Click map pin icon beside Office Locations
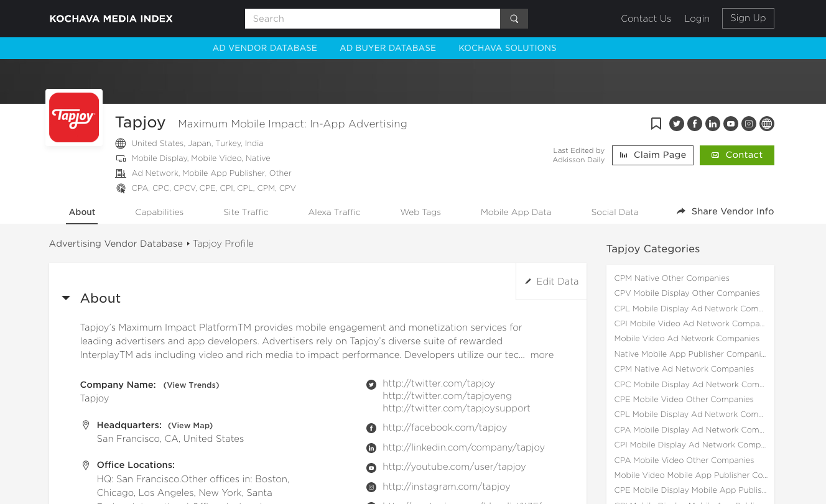 (x=86, y=465)
